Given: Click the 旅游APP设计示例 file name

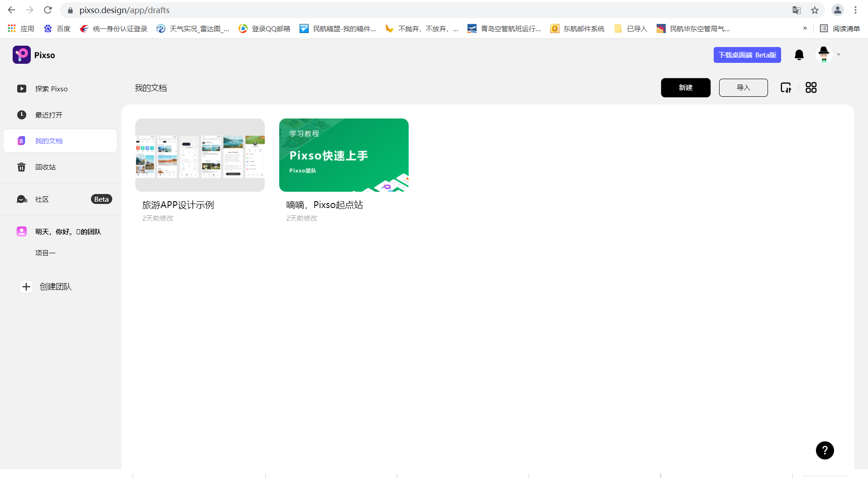Looking at the screenshot, I should point(178,205).
